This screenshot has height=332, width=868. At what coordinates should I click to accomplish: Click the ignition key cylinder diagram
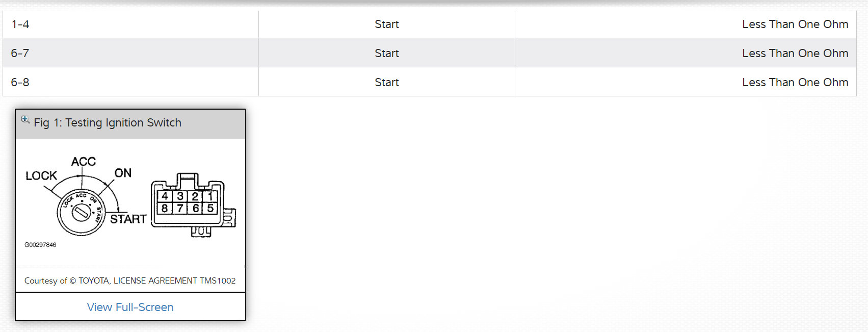tap(81, 212)
